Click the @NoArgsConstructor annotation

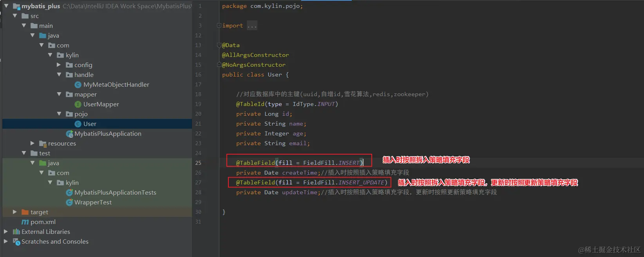[x=254, y=65]
